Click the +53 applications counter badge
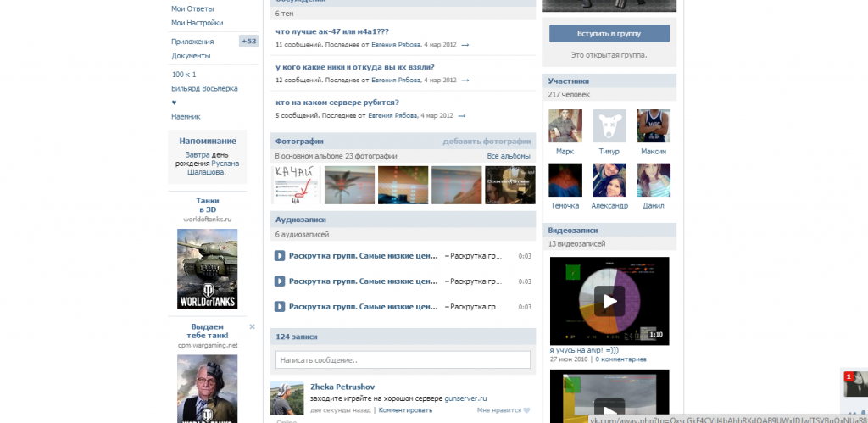The height and width of the screenshot is (423, 868). tap(248, 41)
